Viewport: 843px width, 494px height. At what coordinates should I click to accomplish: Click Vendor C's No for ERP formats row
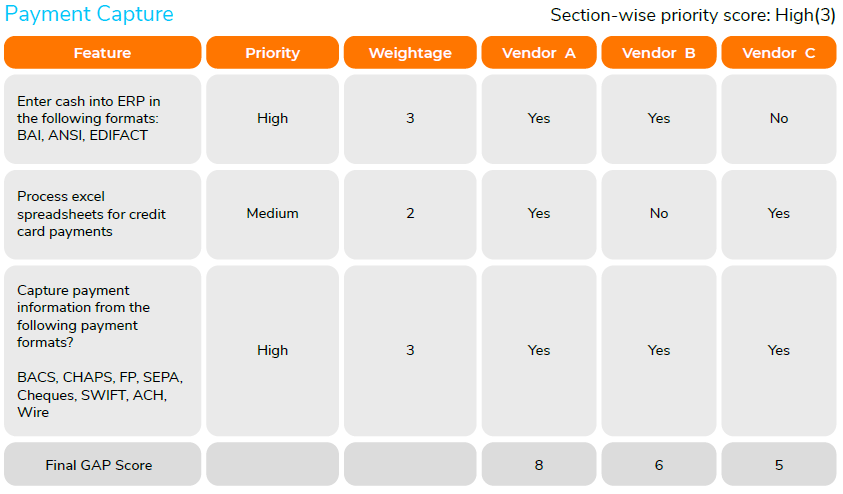pos(778,118)
